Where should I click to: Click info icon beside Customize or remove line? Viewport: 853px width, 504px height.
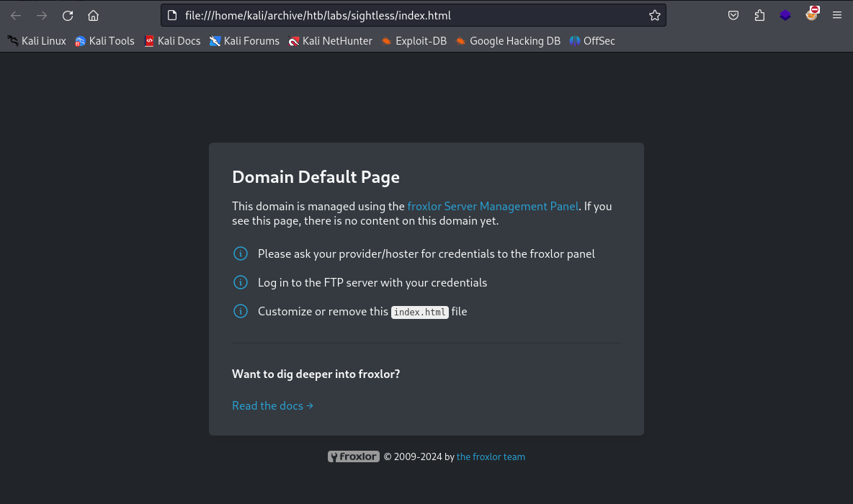pyautogui.click(x=241, y=311)
